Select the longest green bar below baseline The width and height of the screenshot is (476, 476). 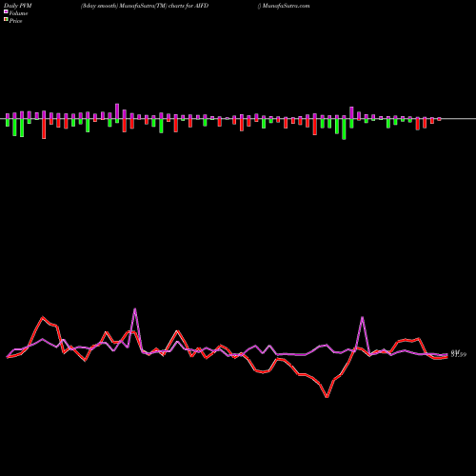pyautogui.click(x=344, y=129)
